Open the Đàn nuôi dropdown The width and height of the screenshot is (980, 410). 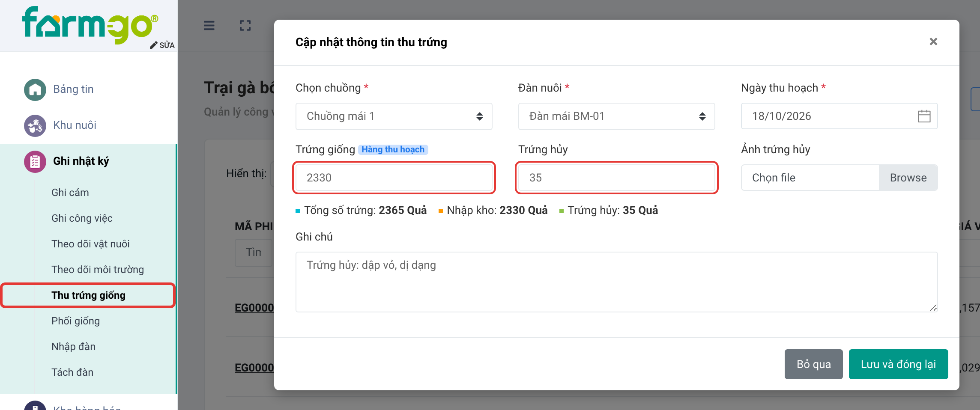click(x=617, y=116)
